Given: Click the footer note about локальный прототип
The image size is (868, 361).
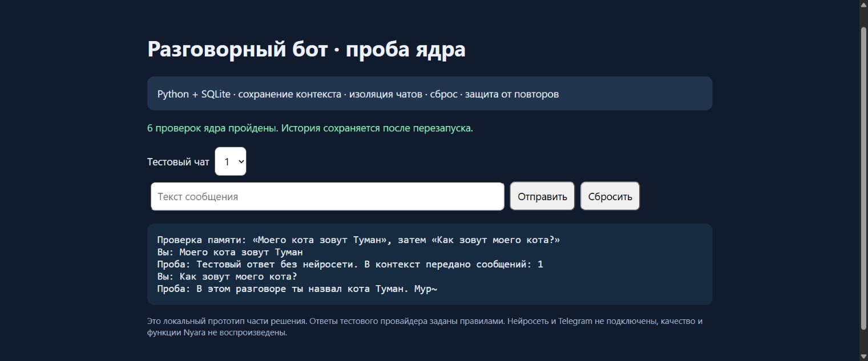Looking at the screenshot, I should (x=425, y=327).
